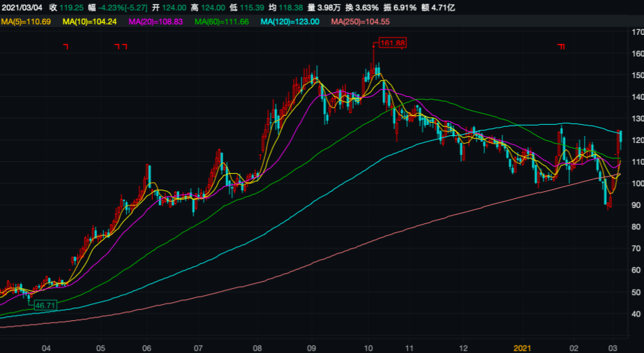This screenshot has height=353, width=644.
Task: Click the red event marker above late January 2021
Action: point(560,47)
